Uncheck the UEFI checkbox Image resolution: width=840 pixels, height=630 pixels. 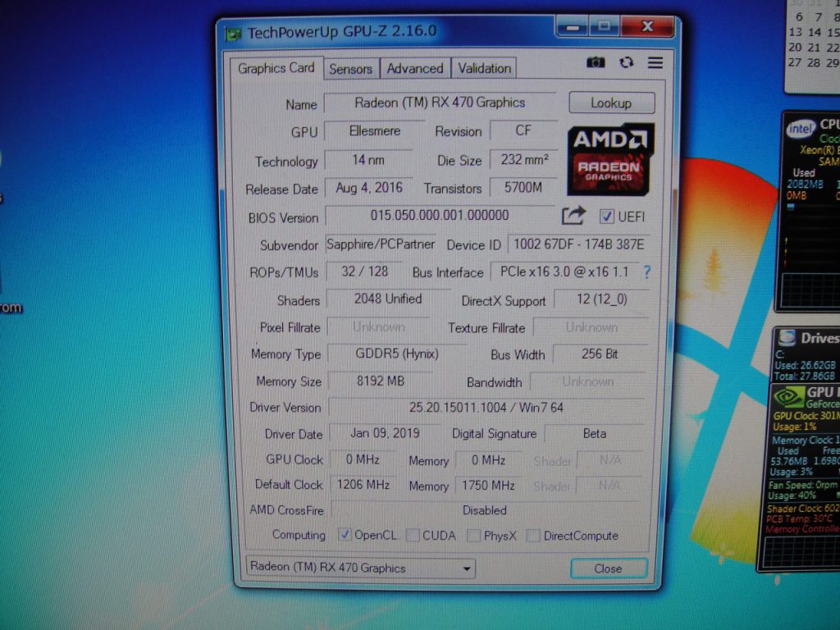click(x=605, y=216)
